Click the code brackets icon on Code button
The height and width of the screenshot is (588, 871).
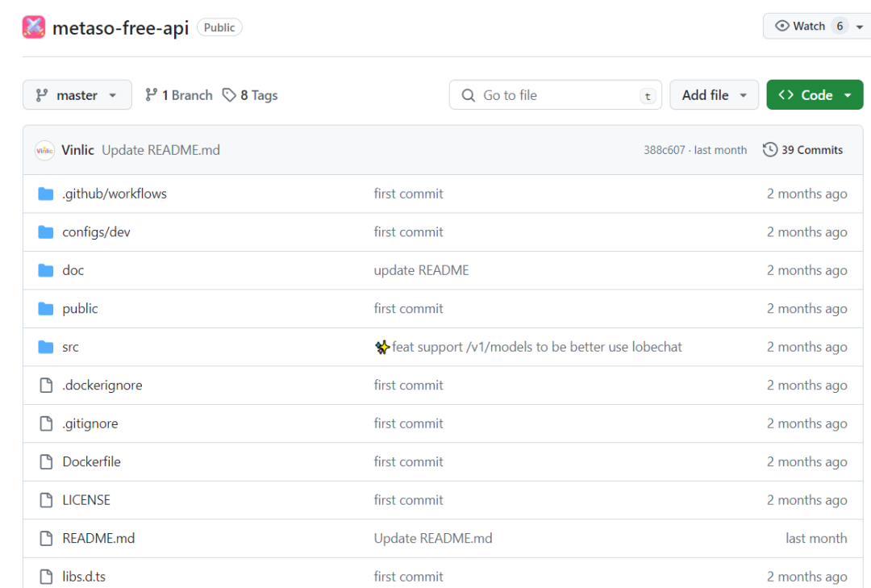pos(786,95)
